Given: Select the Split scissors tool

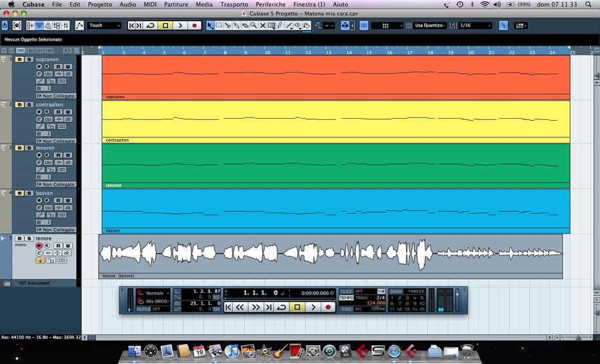Looking at the screenshot, I should pyautogui.click(x=228, y=25).
